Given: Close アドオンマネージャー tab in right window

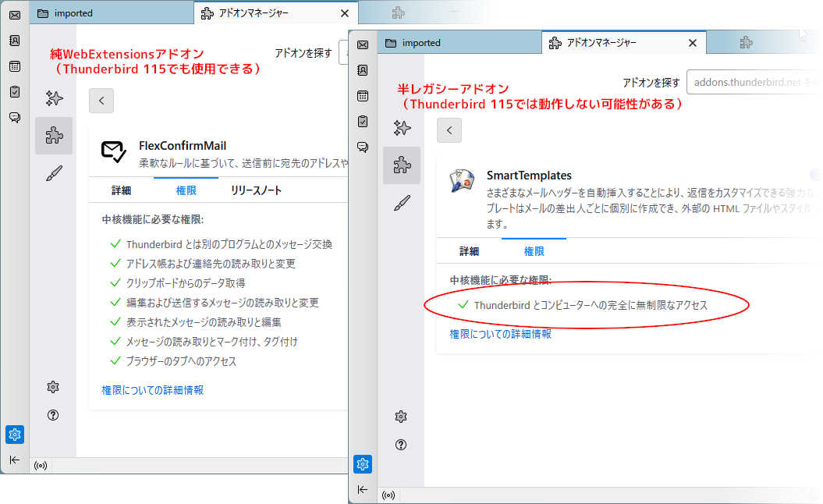Looking at the screenshot, I should (693, 43).
